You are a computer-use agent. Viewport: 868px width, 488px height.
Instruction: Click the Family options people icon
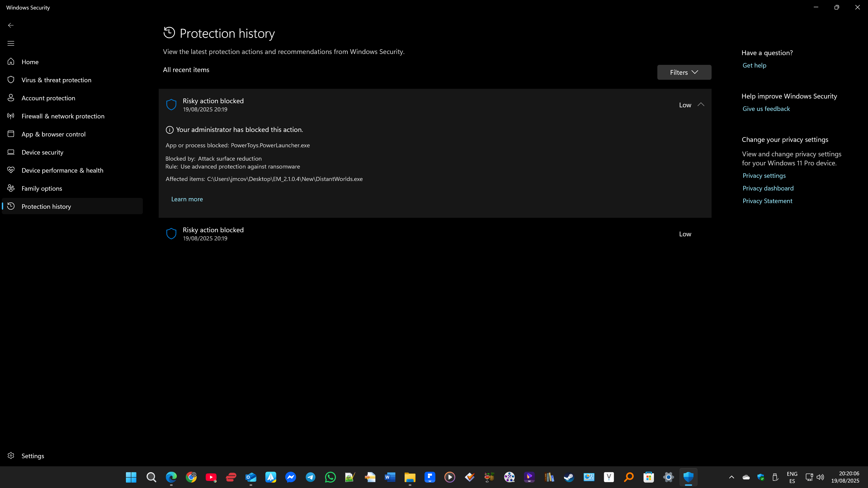11,188
